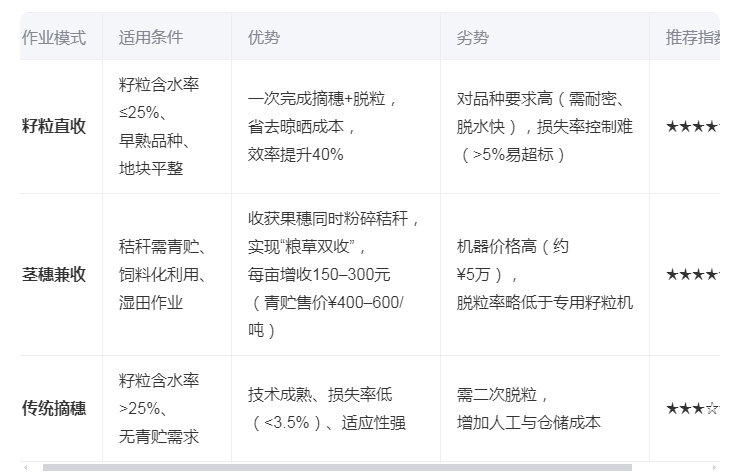Click the 推荐指数 column header
Image resolution: width=729 pixels, height=476 pixels.
694,38
